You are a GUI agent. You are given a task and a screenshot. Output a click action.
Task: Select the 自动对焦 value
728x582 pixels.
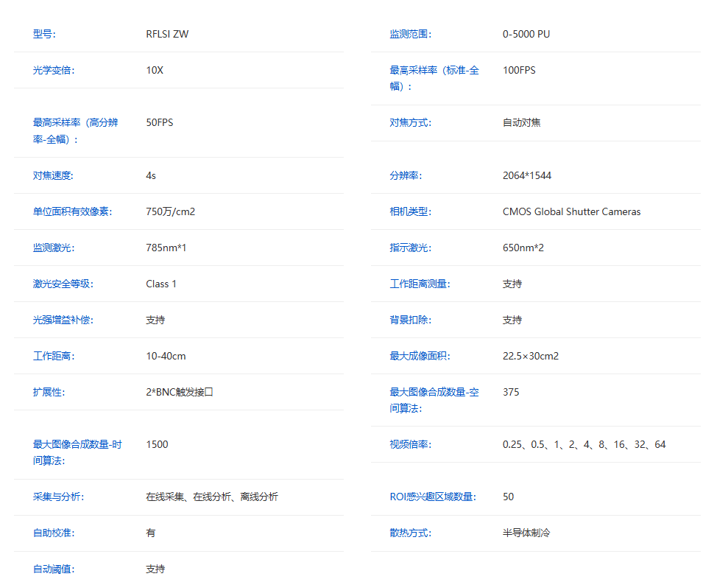click(521, 122)
